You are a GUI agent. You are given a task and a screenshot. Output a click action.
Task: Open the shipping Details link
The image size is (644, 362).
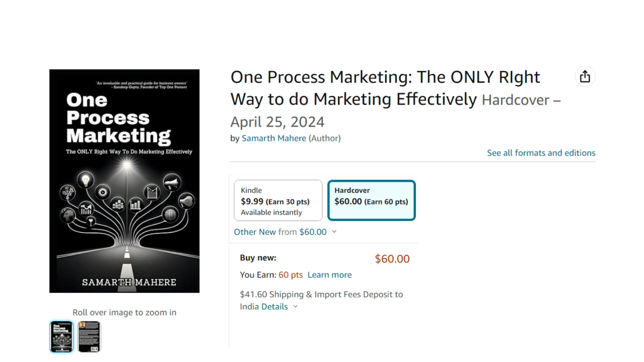point(274,307)
